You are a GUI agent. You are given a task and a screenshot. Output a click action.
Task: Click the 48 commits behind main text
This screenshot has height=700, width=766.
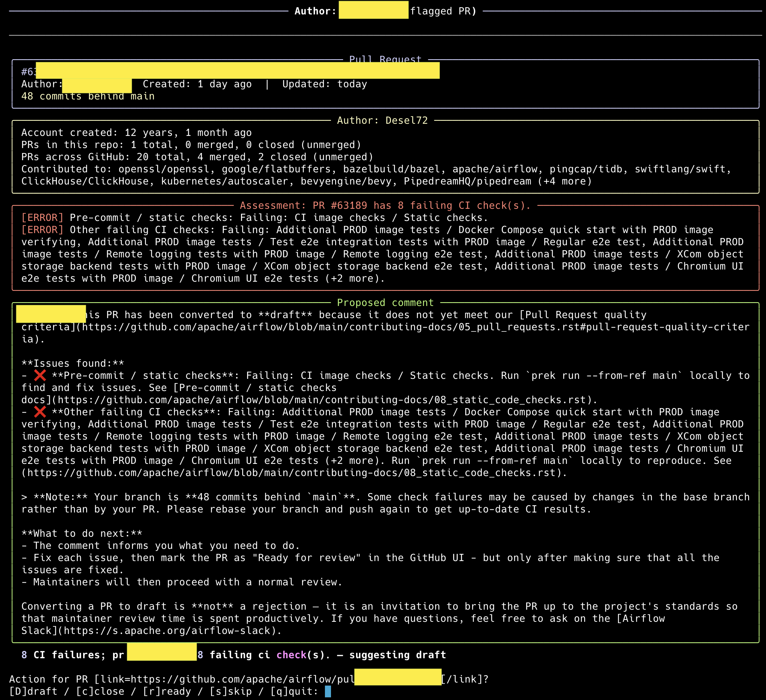pos(88,96)
